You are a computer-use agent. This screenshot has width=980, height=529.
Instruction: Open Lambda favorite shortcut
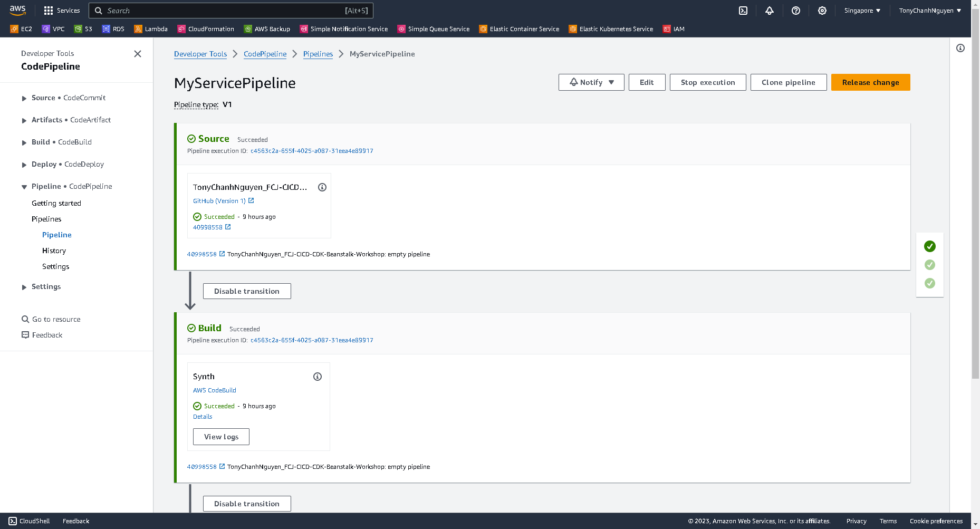pyautogui.click(x=151, y=29)
